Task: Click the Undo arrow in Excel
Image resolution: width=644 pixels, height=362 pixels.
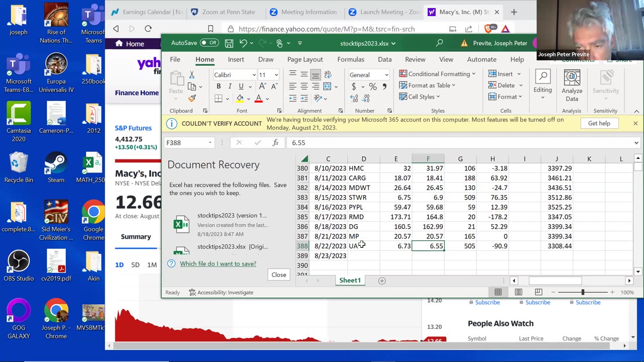Action: (x=243, y=43)
